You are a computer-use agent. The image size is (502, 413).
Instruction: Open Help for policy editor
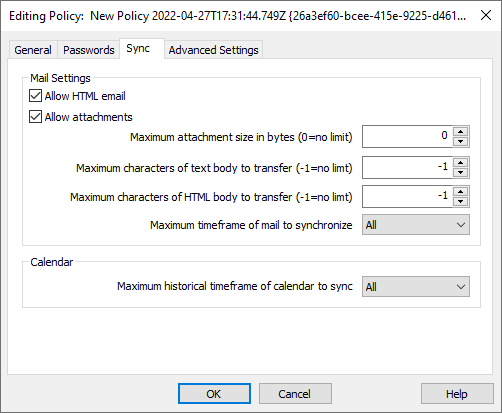457,394
